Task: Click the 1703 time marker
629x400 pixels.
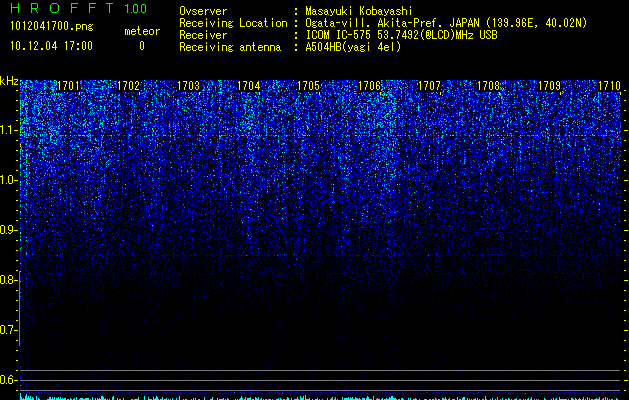Action: pyautogui.click(x=189, y=86)
